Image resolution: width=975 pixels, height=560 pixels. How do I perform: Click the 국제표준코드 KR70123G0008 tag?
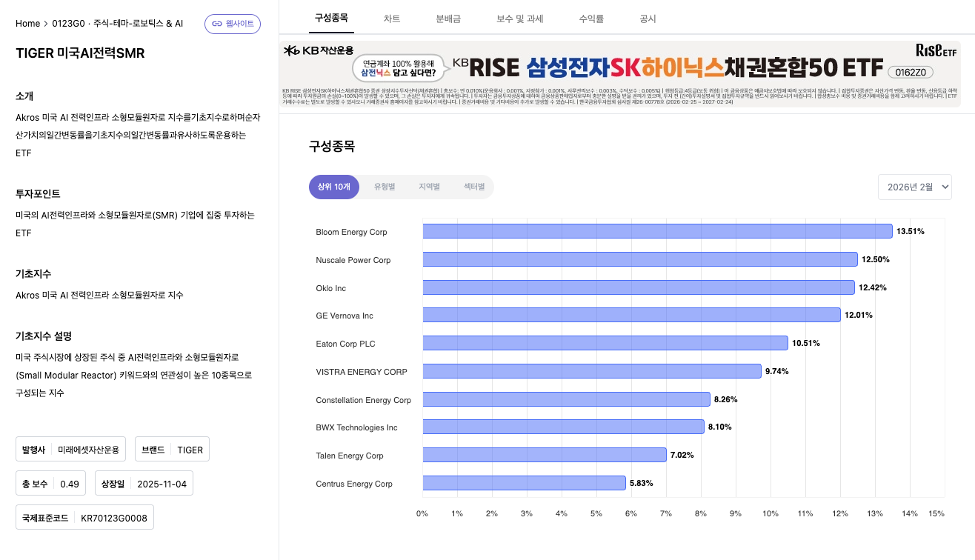coord(84,518)
